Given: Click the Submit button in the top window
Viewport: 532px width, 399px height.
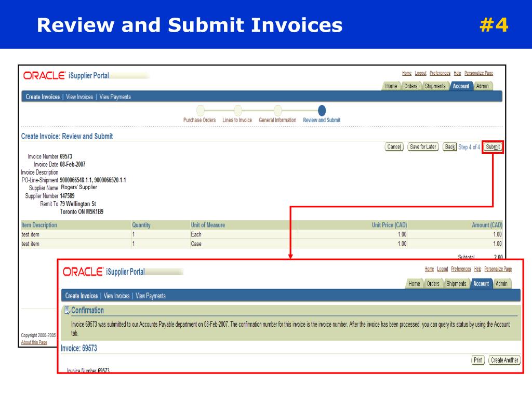Looking at the screenshot, I should (x=493, y=147).
